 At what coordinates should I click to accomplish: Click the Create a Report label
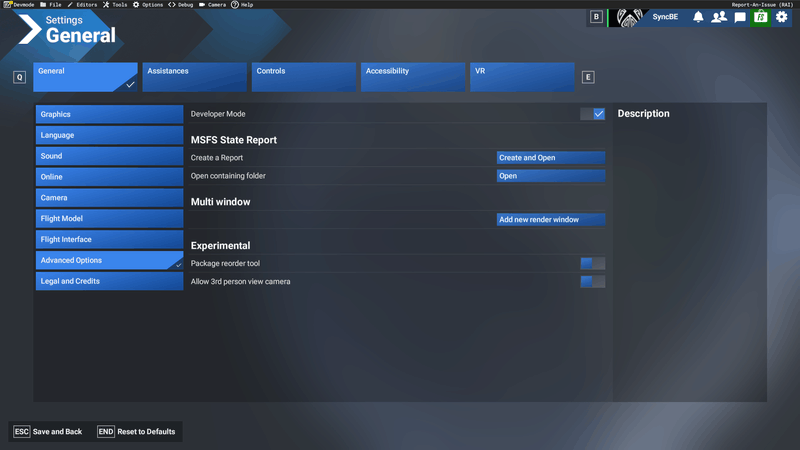point(217,158)
